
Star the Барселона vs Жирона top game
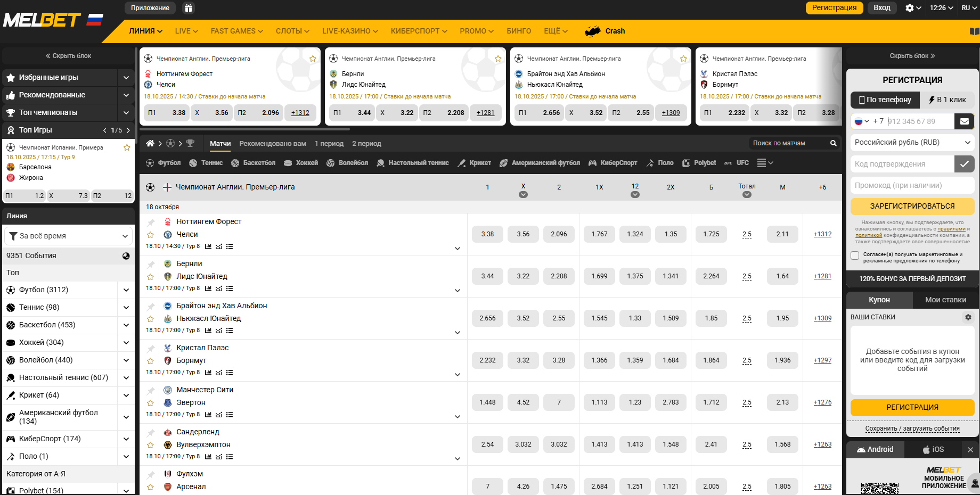[127, 147]
